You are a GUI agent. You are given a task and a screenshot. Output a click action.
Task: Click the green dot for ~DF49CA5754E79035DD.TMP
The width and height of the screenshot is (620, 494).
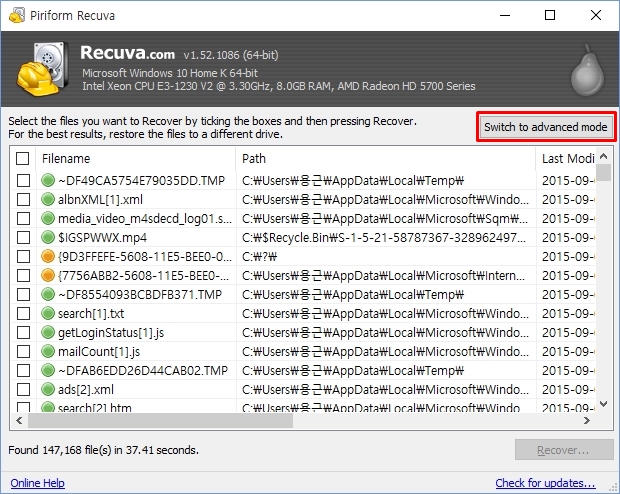pos(48,180)
